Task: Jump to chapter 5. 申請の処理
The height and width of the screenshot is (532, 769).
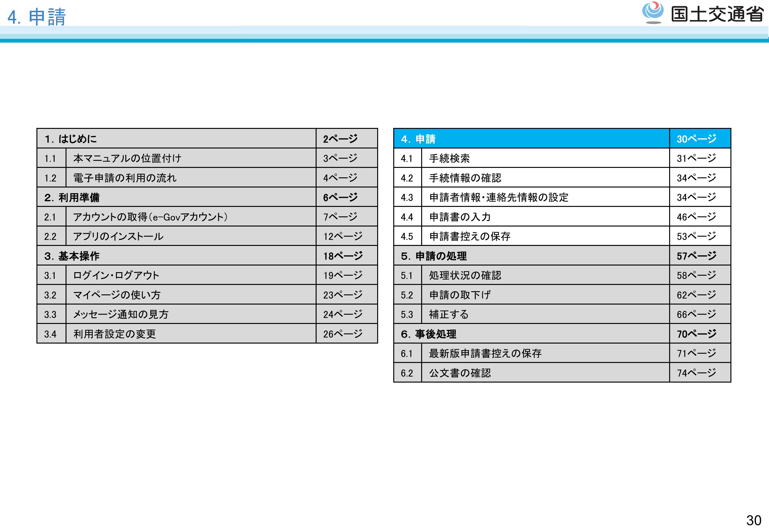Action: tap(433, 256)
